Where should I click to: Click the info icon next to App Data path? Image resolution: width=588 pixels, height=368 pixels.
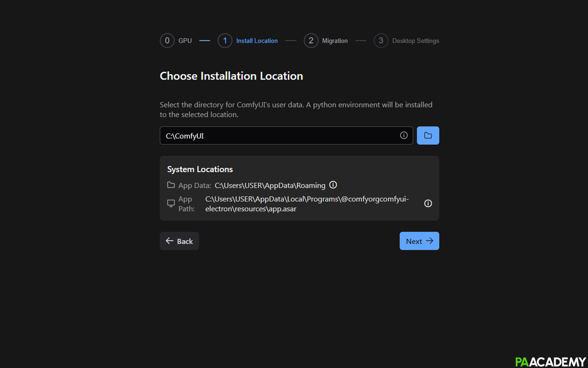[x=333, y=185]
